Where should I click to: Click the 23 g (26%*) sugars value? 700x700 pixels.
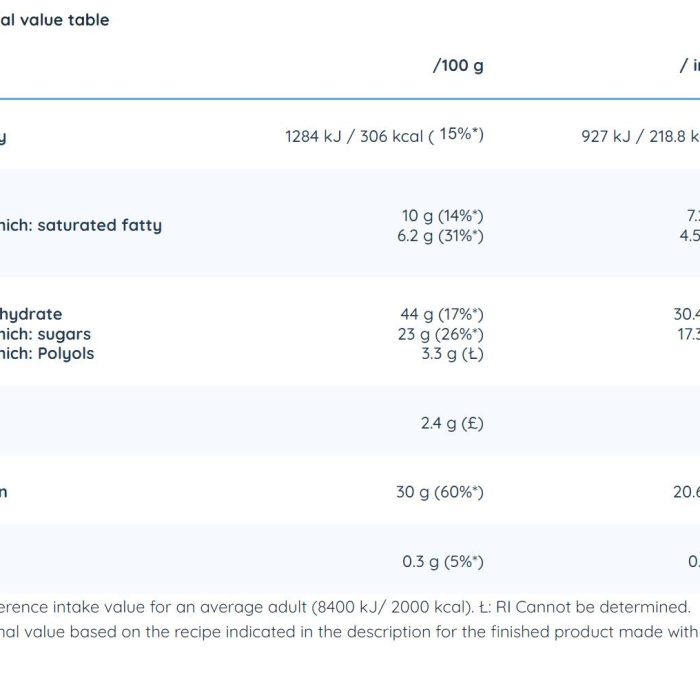(x=441, y=334)
